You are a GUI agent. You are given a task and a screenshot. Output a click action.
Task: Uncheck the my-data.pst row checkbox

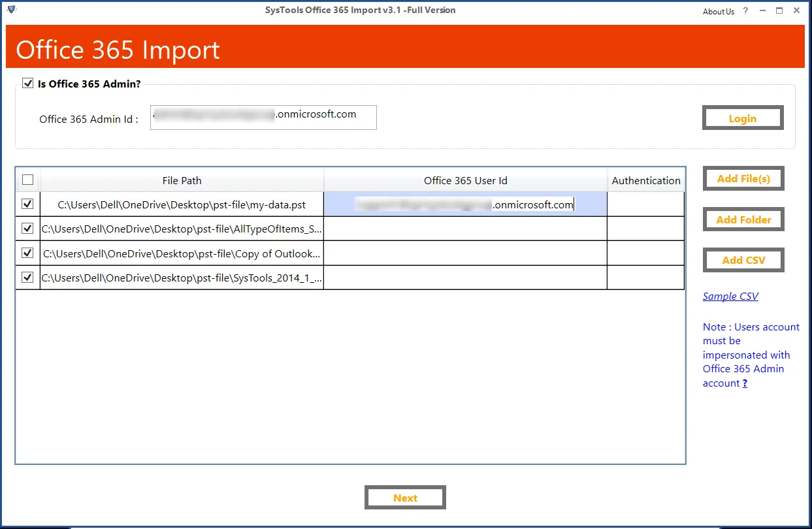point(27,204)
